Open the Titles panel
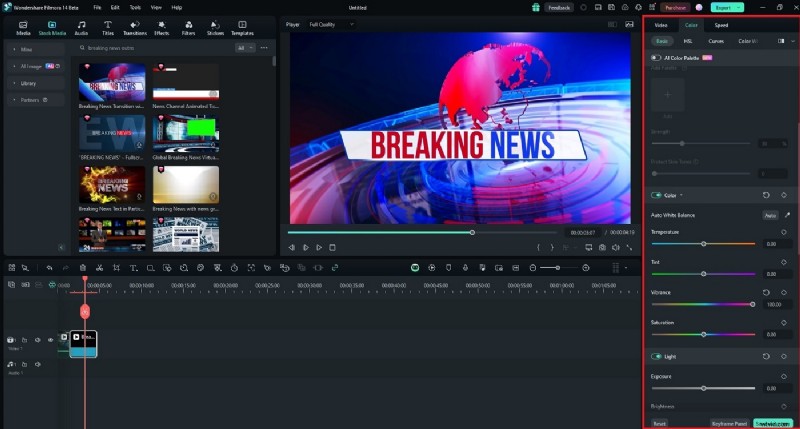 (x=108, y=28)
